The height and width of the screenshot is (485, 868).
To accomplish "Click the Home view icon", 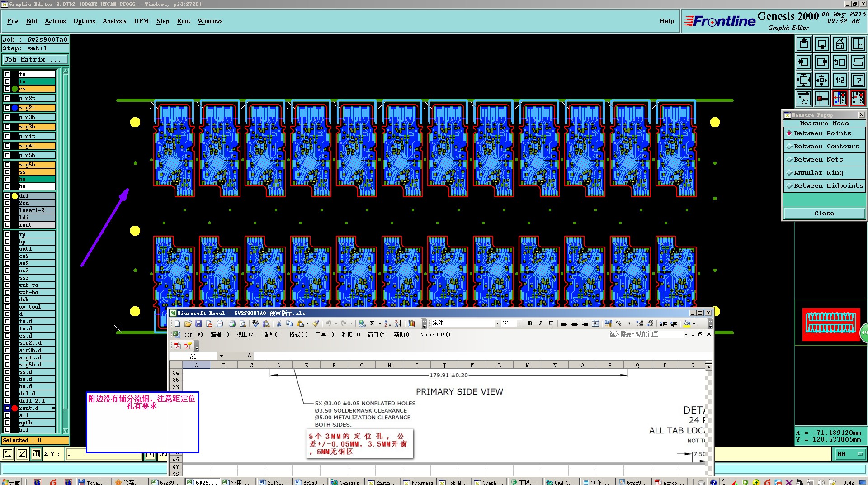I will pos(840,44).
